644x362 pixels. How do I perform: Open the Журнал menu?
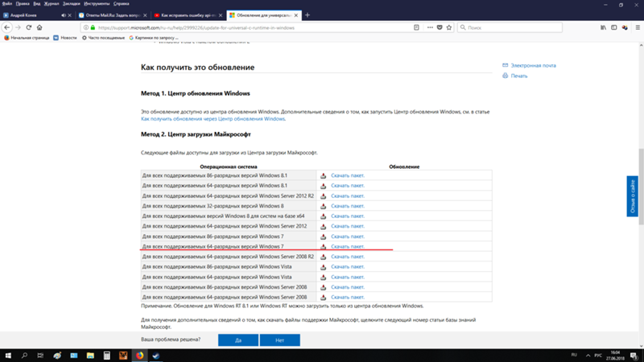click(x=52, y=4)
